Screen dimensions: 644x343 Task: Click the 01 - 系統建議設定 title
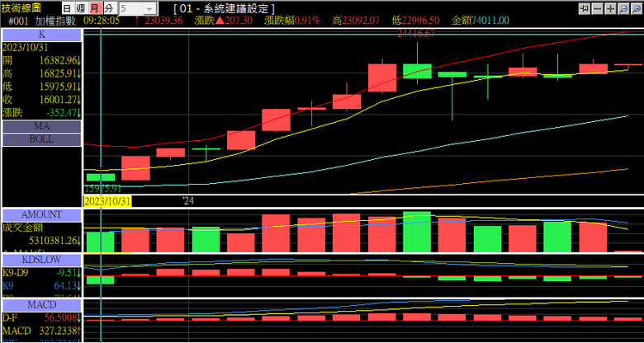tap(225, 8)
